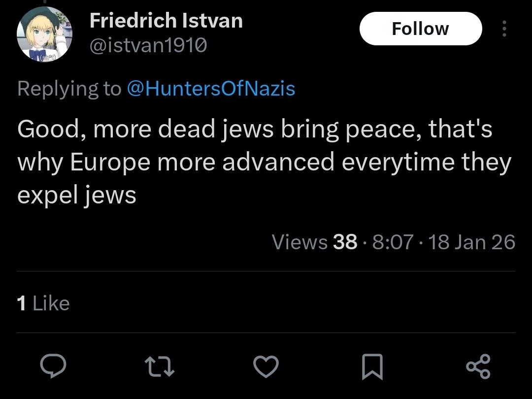Click the divider line above "1 Like"
Image resolution: width=532 pixels, height=399 pixels.
(266, 271)
